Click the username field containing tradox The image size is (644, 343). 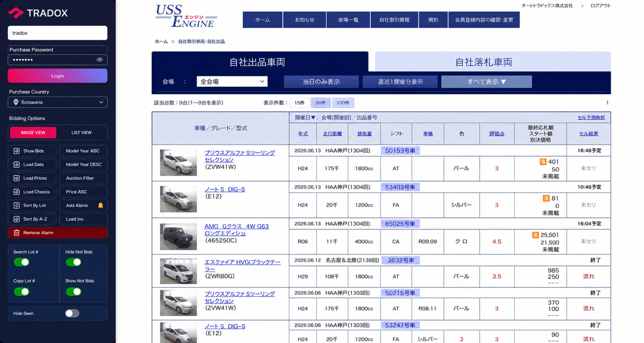pos(57,33)
